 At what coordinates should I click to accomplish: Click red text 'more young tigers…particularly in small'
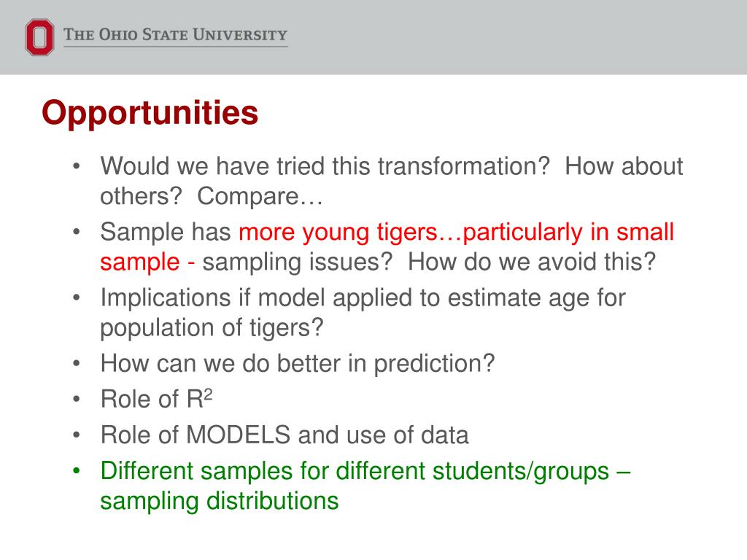click(x=456, y=232)
